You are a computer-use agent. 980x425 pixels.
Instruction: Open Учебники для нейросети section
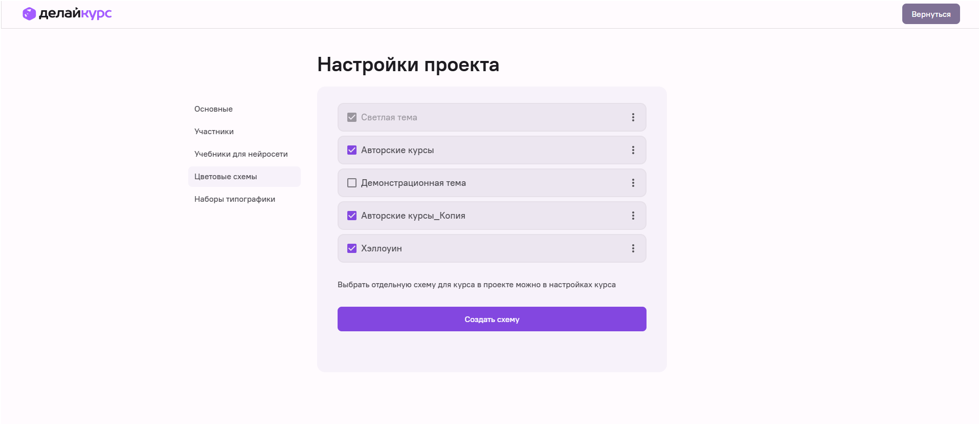pos(240,154)
